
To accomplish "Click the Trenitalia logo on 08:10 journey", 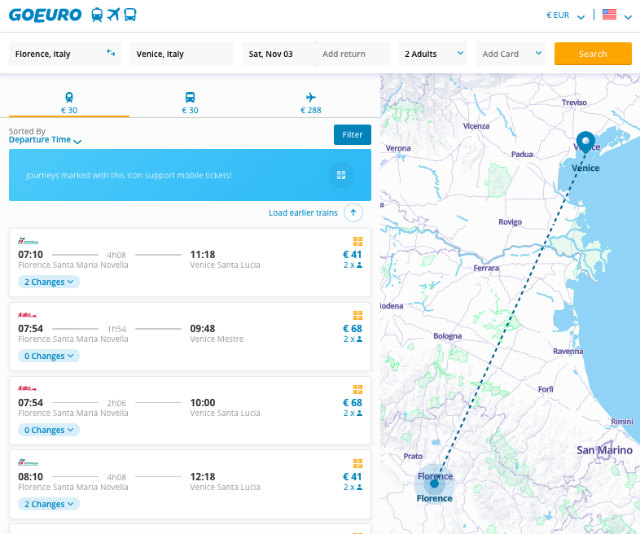I will tap(28, 463).
